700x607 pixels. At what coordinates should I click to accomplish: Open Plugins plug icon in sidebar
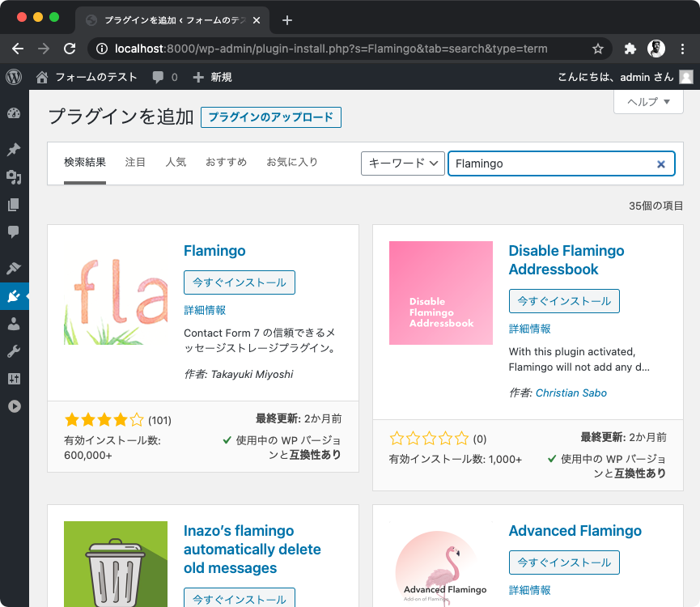pyautogui.click(x=14, y=296)
